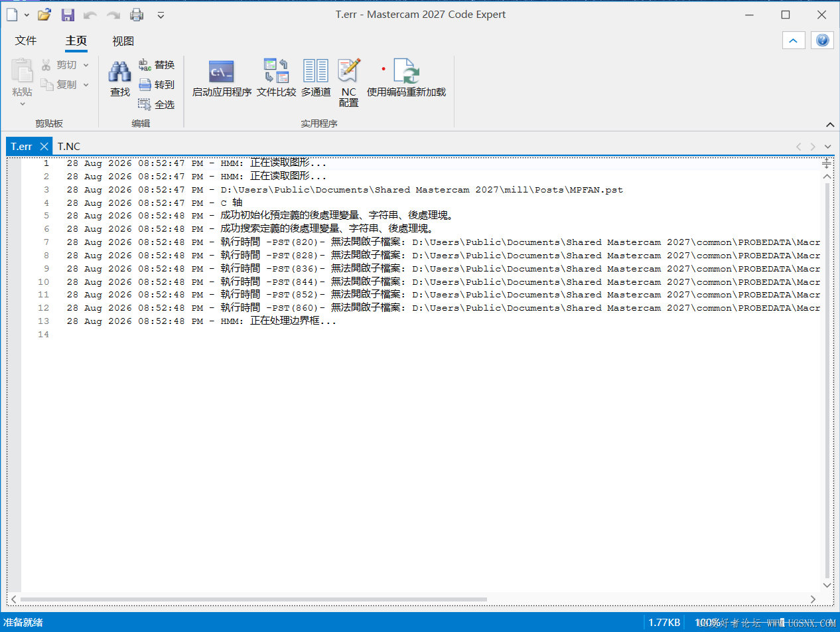Click the Print icon in quick access toolbar

pos(137,15)
